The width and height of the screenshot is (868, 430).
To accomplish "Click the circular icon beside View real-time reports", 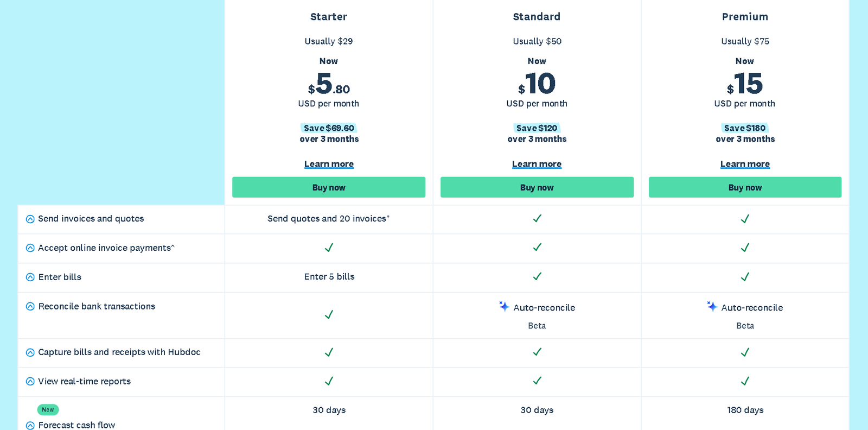I will tap(30, 381).
